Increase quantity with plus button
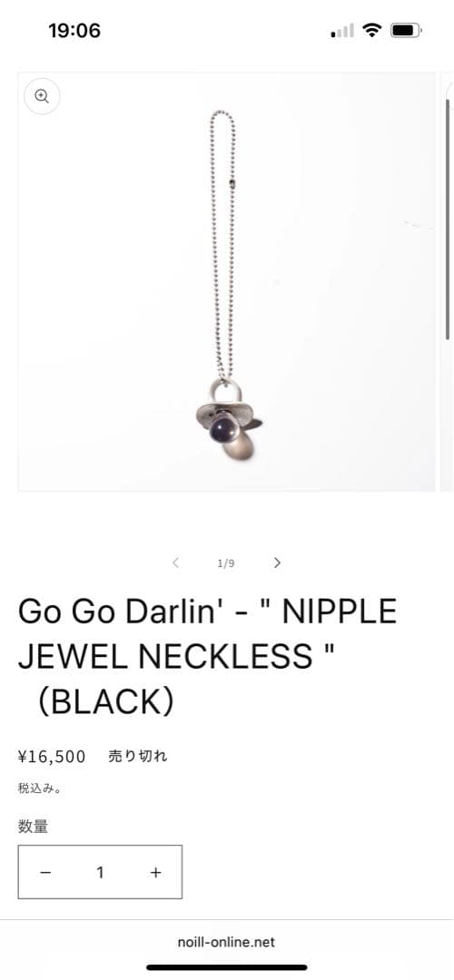454x980 pixels. click(155, 873)
